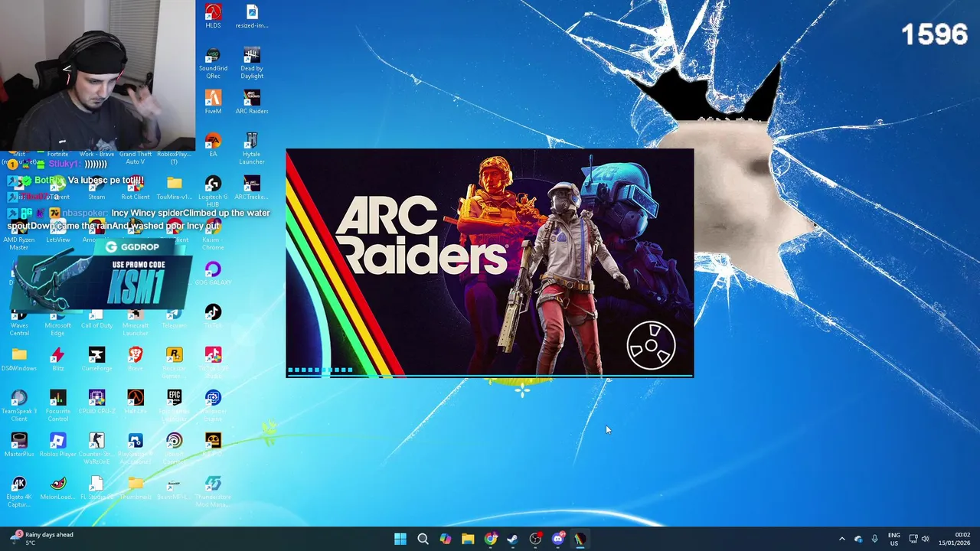The image size is (980, 551).
Task: Open the resized-im... file on desktop
Action: tap(252, 16)
